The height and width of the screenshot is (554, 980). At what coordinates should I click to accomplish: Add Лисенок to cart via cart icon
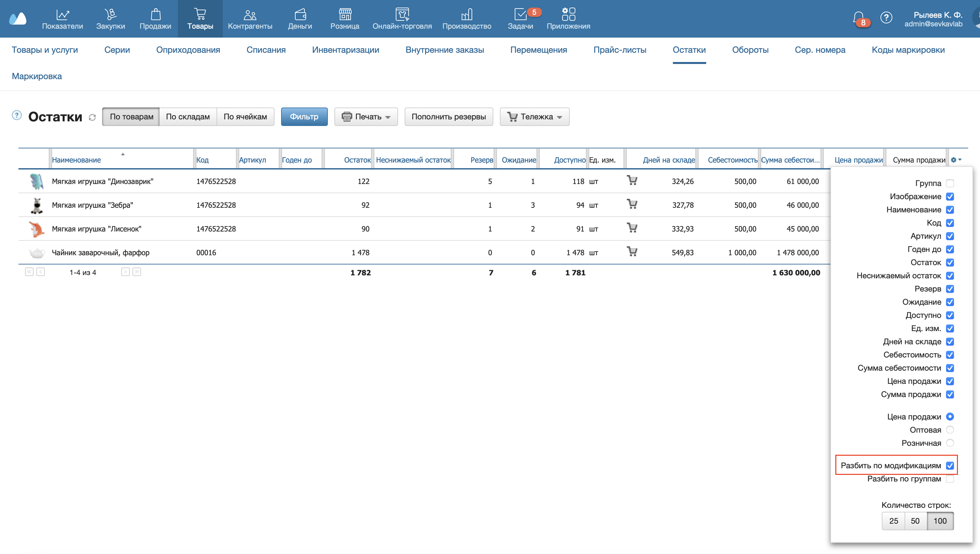[x=632, y=228]
